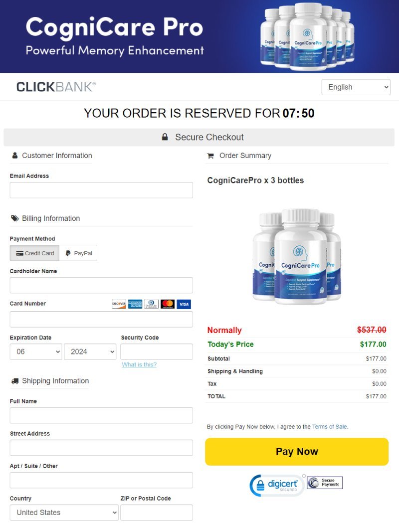The width and height of the screenshot is (399, 532).
Task: Open the English language dropdown
Action: [x=356, y=87]
